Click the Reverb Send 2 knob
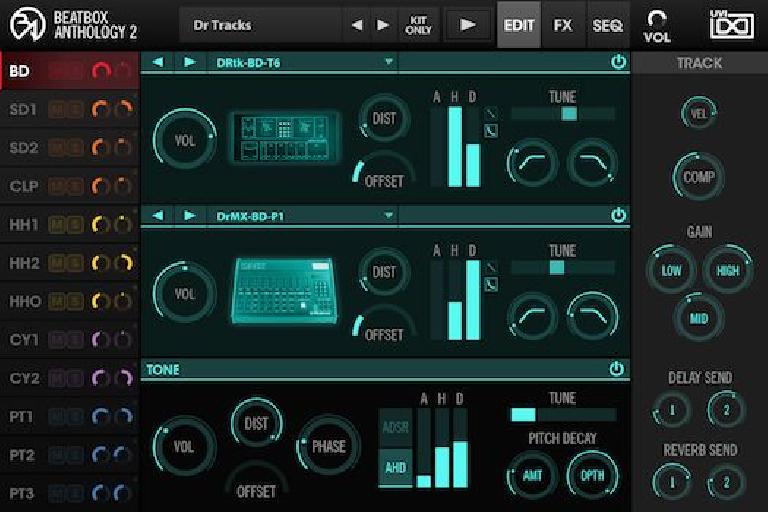 (726, 483)
